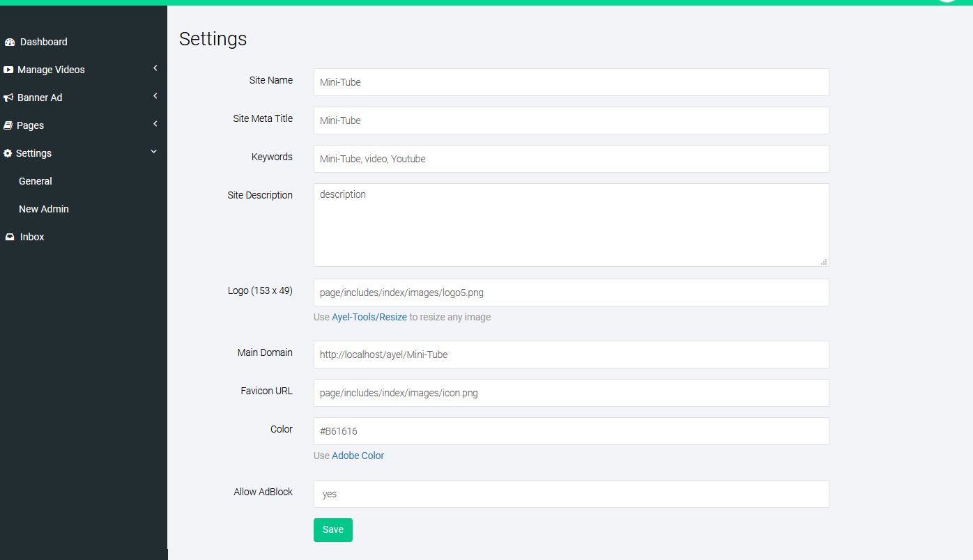Click the Pages book icon
This screenshot has height=560, width=973.
(8, 125)
